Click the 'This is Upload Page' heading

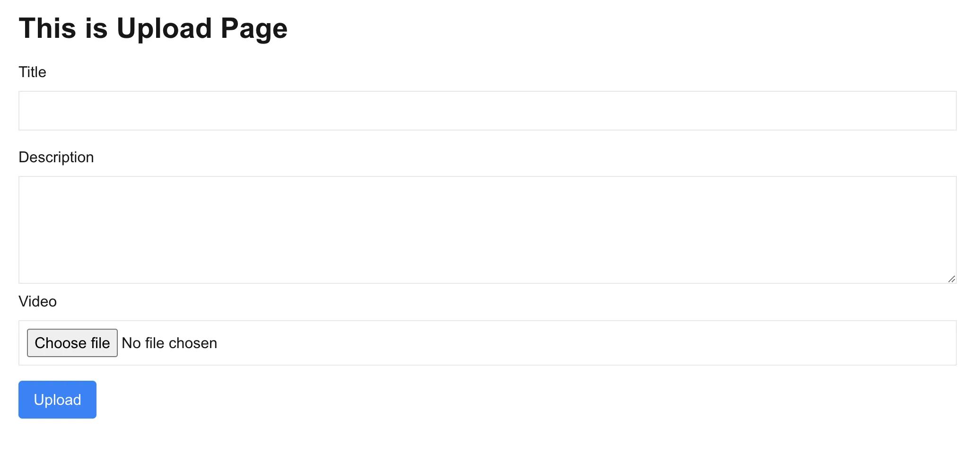click(x=152, y=28)
